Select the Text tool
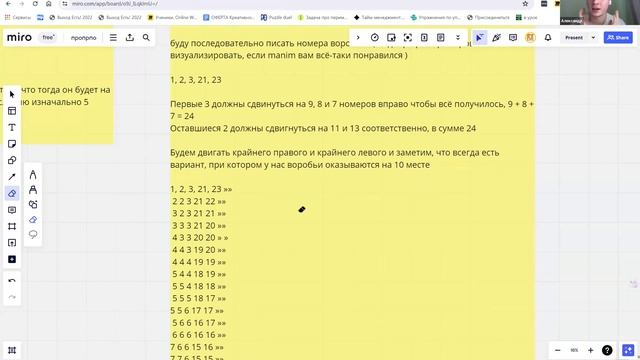640x360 pixels. [12, 127]
